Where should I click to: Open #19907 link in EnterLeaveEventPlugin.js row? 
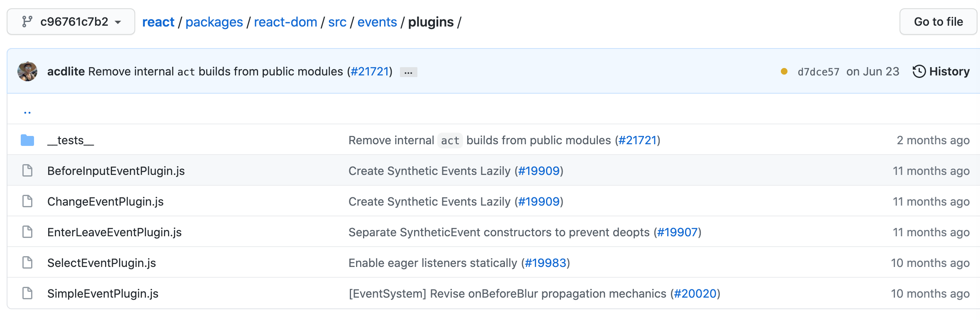coord(678,232)
